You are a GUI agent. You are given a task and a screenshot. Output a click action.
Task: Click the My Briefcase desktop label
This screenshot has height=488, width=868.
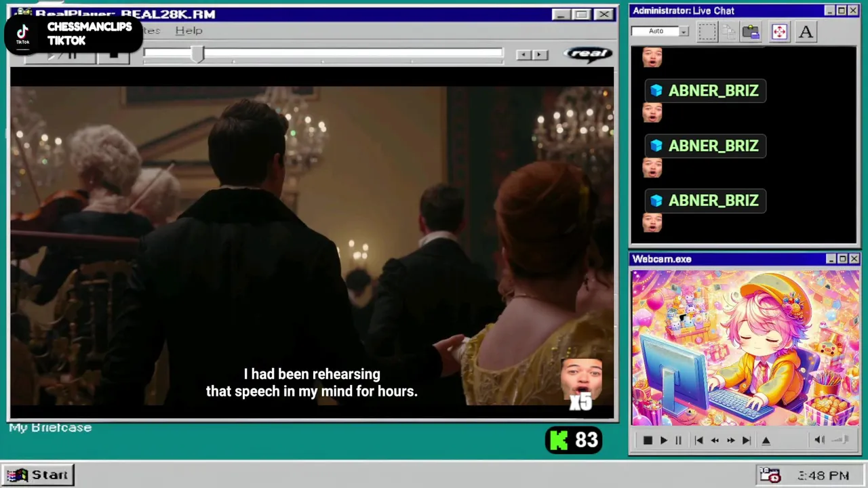pyautogui.click(x=50, y=428)
